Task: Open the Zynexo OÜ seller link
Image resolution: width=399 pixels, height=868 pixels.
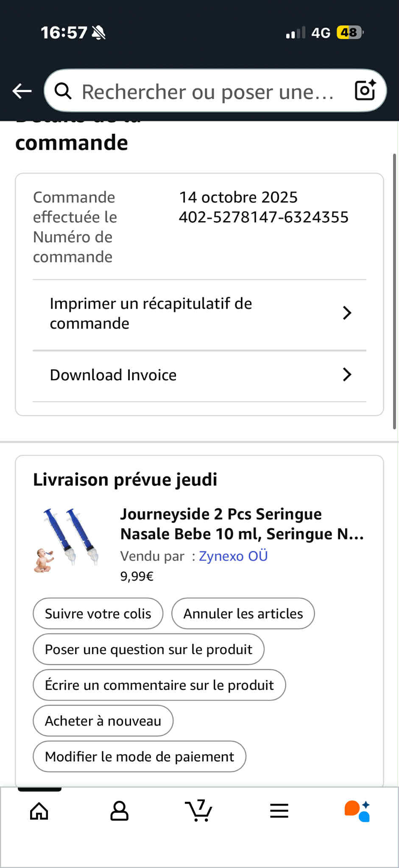Action: pyautogui.click(x=233, y=556)
